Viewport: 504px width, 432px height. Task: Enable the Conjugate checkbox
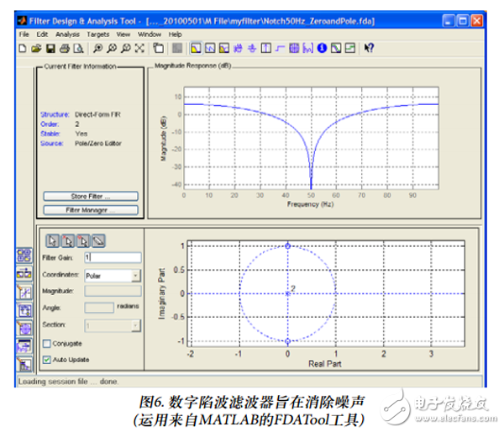click(x=47, y=343)
